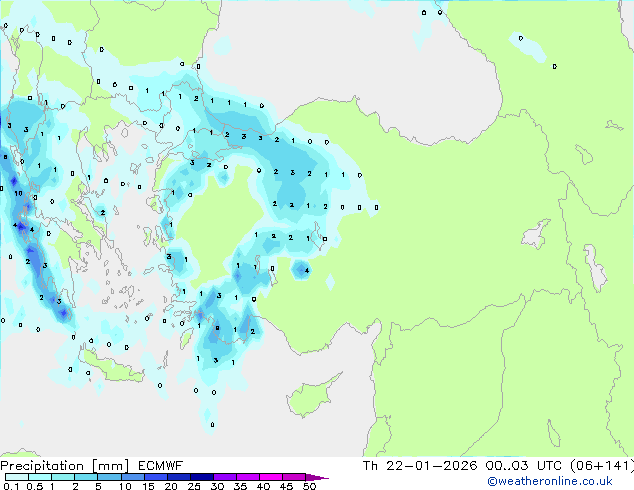Pick the purple swatch between 30 and 35

(224, 477)
